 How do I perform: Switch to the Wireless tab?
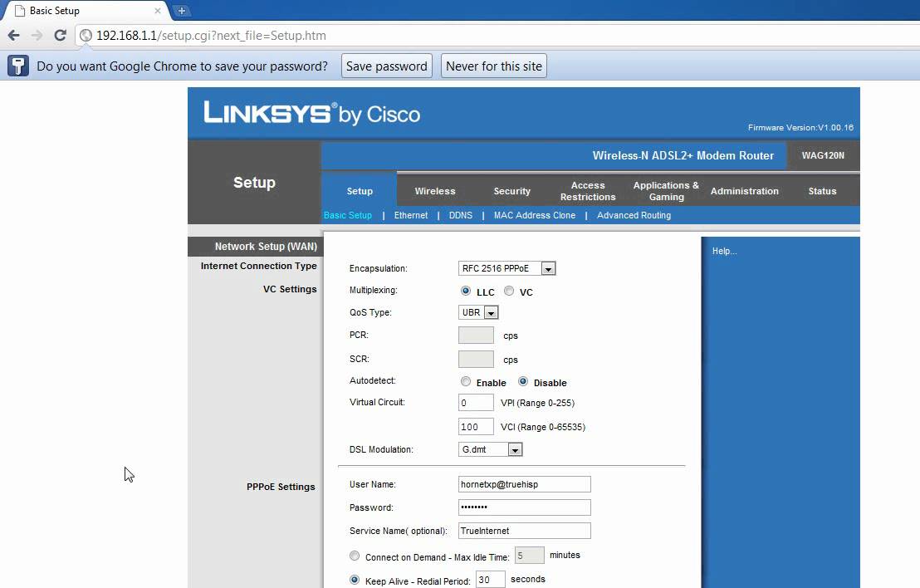[x=435, y=191]
